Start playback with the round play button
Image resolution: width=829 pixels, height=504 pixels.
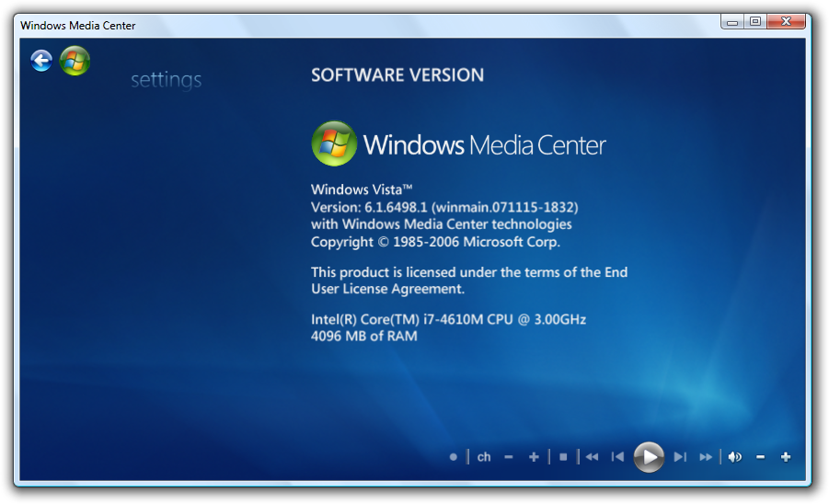649,457
